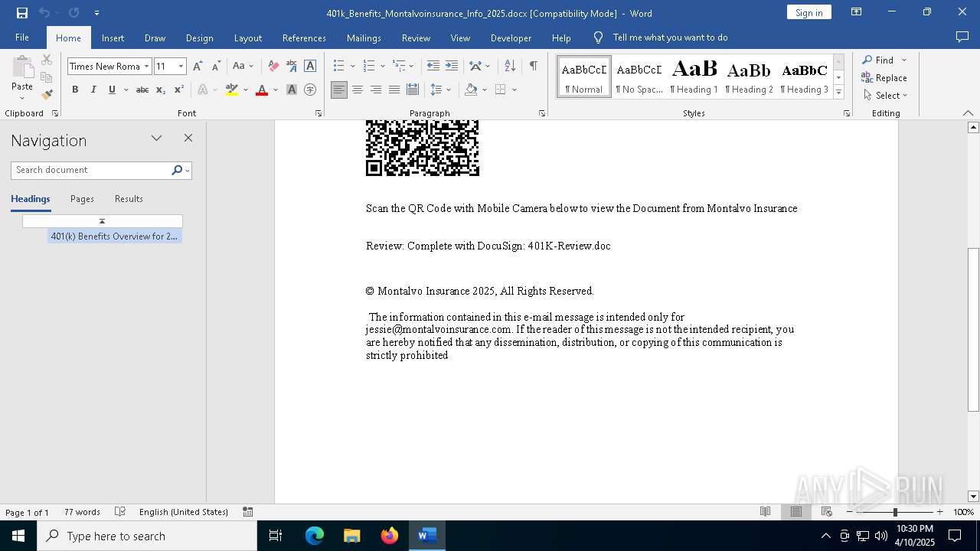This screenshot has width=980, height=551.
Task: Close the Navigation pane
Action: click(188, 139)
